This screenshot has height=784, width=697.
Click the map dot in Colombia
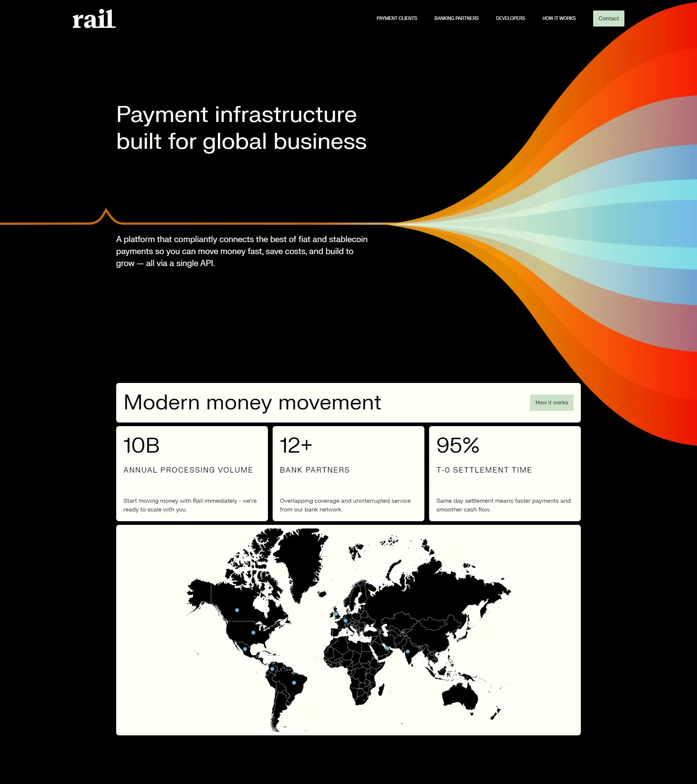point(272,669)
